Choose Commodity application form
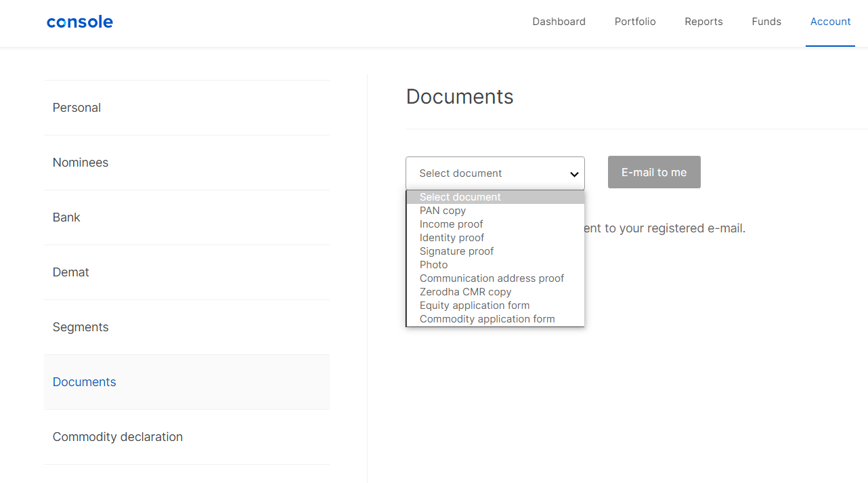868x483 pixels. [x=487, y=319]
